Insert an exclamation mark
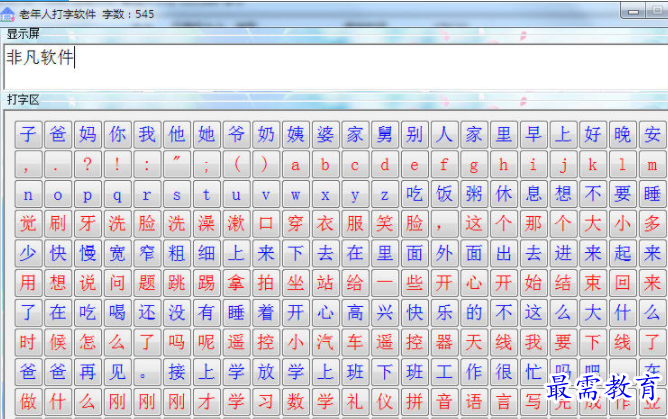This screenshot has height=419, width=668. point(117,164)
